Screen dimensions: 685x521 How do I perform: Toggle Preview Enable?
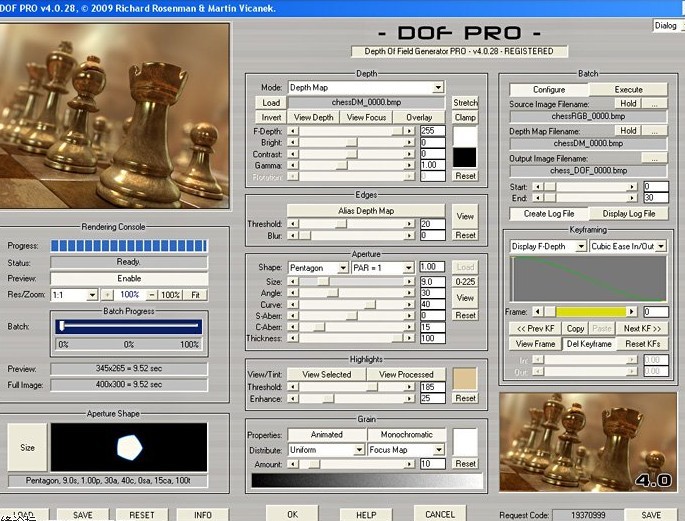(x=129, y=279)
